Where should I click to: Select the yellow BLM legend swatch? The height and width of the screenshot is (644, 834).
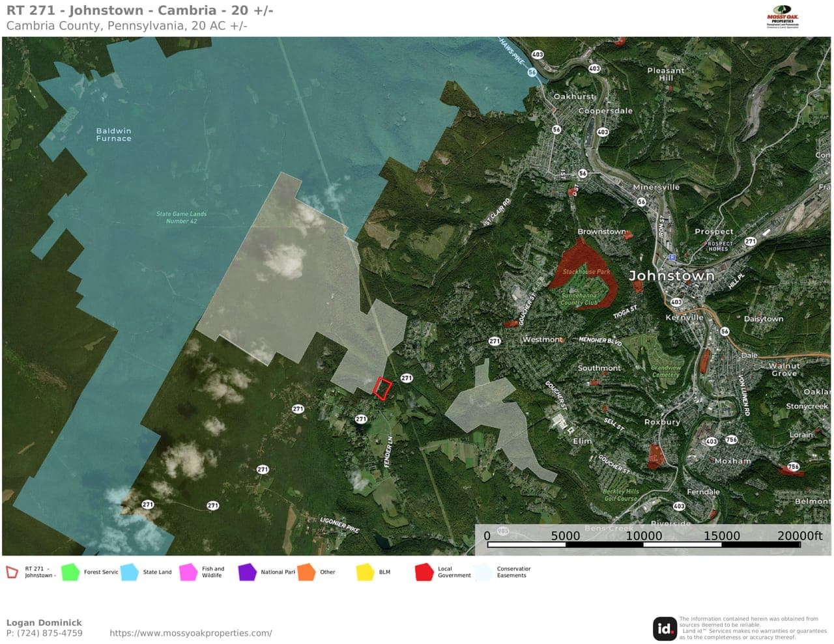coord(365,572)
